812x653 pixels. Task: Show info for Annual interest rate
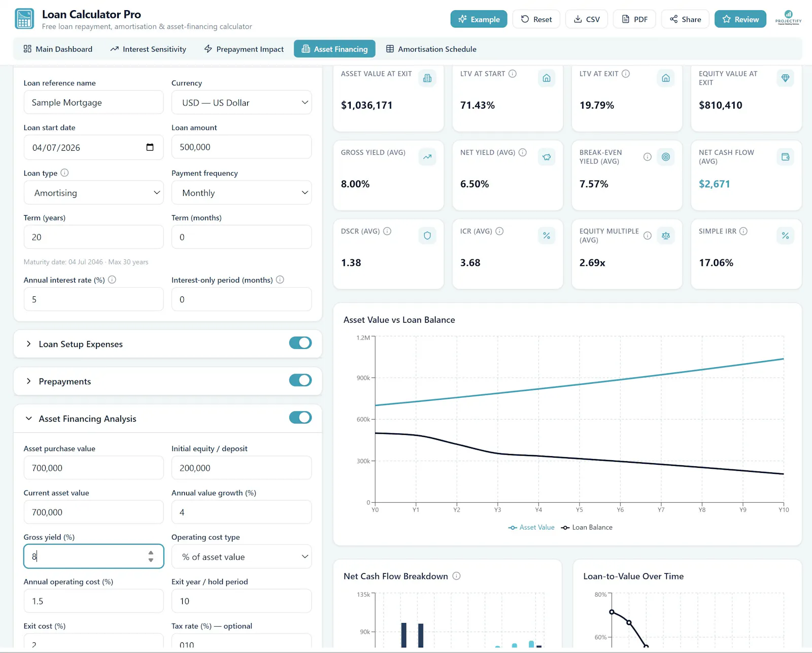[x=112, y=280]
